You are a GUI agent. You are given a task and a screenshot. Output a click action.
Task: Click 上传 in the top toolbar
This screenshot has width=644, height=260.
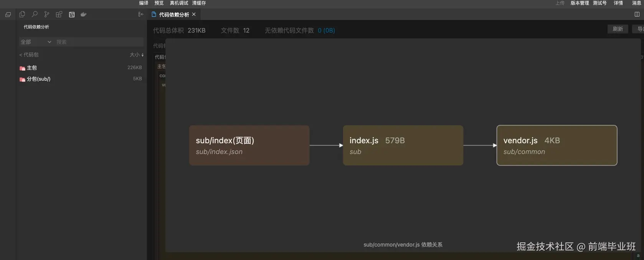pos(560,3)
